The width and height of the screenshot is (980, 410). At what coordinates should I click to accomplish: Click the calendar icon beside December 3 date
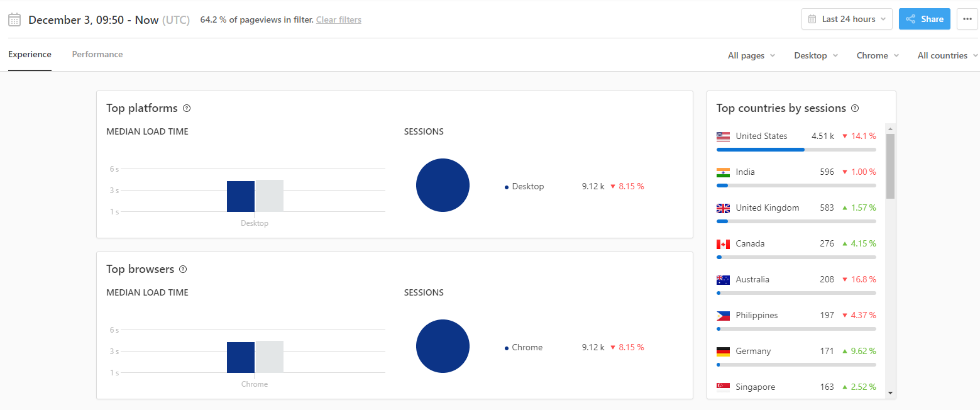click(14, 19)
